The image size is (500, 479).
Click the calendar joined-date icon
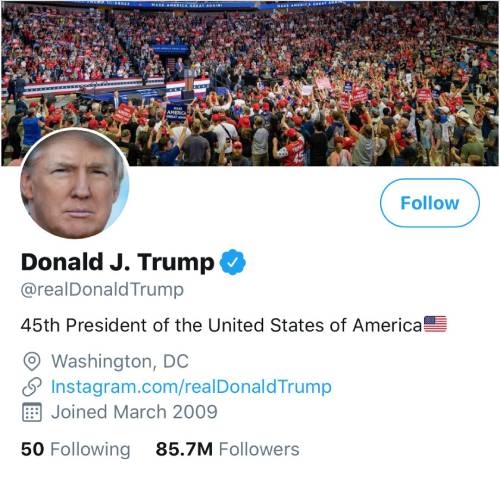[32, 412]
